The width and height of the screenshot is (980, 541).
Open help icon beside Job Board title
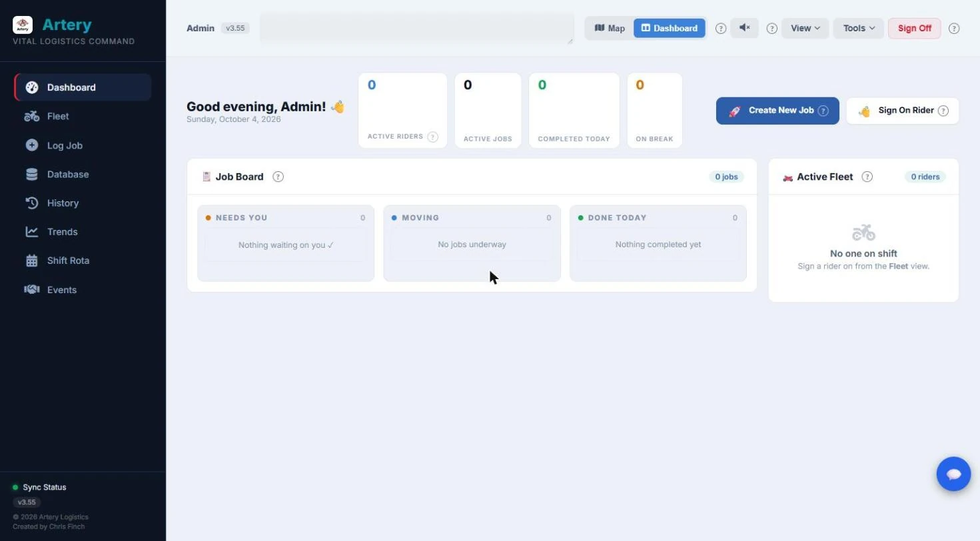[x=278, y=177]
